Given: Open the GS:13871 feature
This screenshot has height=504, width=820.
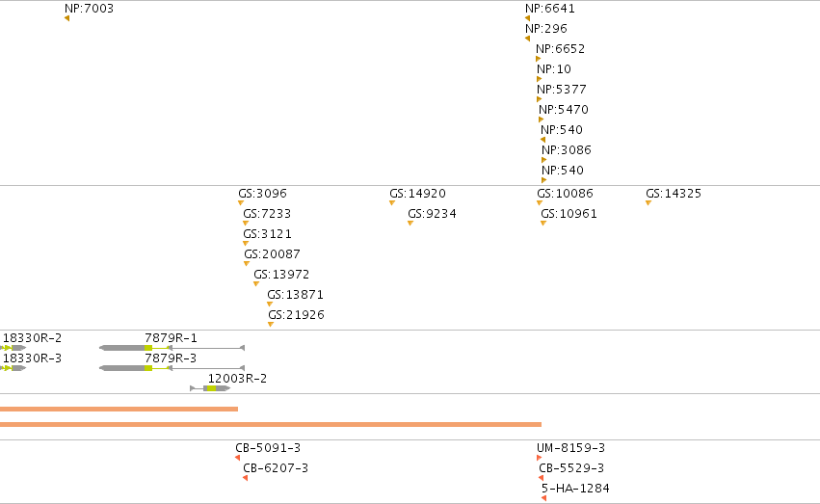Looking at the screenshot, I should (295, 295).
